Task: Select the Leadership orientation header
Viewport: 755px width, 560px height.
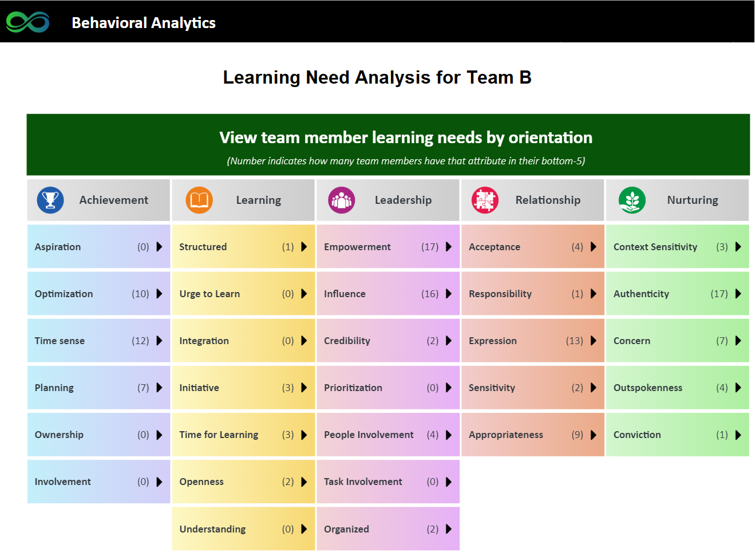Action: [388, 200]
